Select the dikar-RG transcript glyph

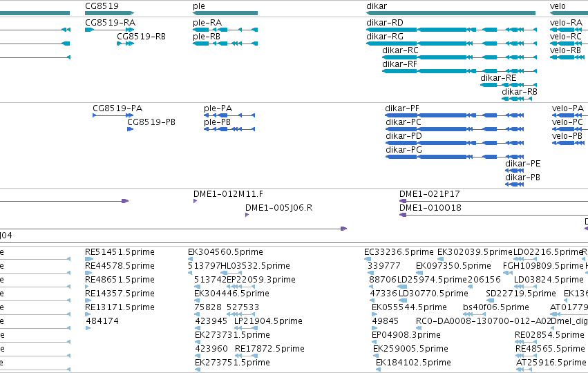point(451,44)
